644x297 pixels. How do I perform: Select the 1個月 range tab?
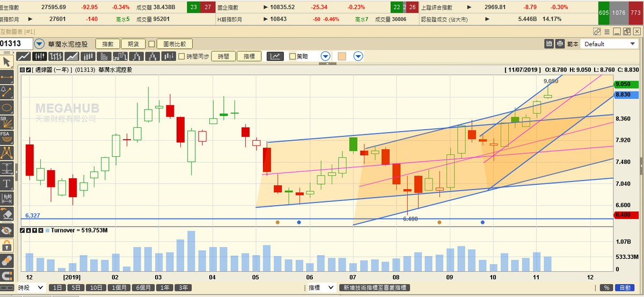point(120,288)
